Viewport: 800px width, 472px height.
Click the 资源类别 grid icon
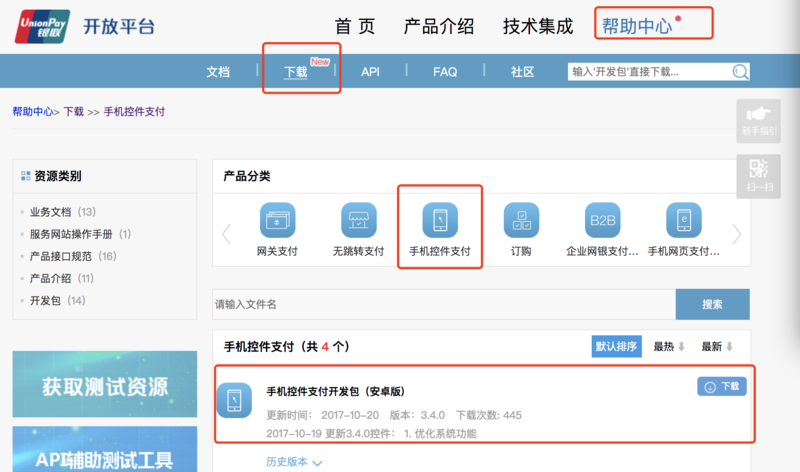26,176
